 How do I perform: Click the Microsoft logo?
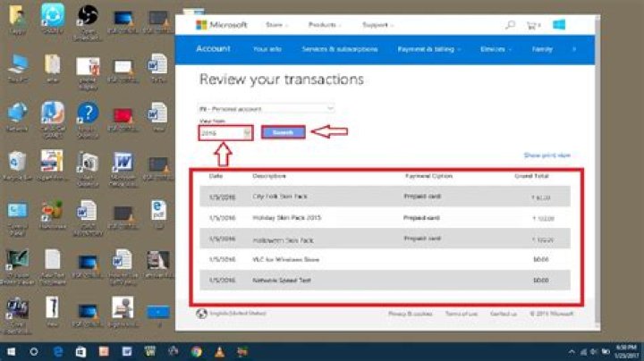point(222,25)
